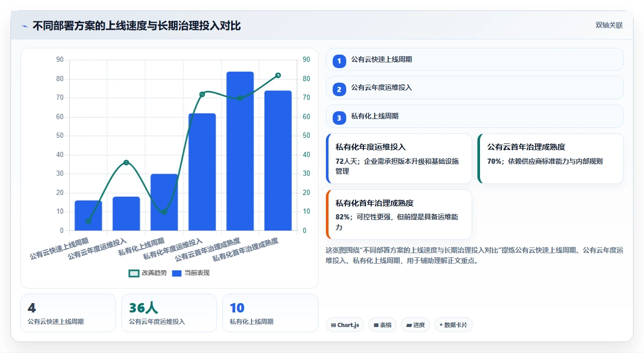Click the 私有化首年治理成熟度 bar in chart
Image resolution: width=644 pixels, height=353 pixels.
[x=278, y=161]
